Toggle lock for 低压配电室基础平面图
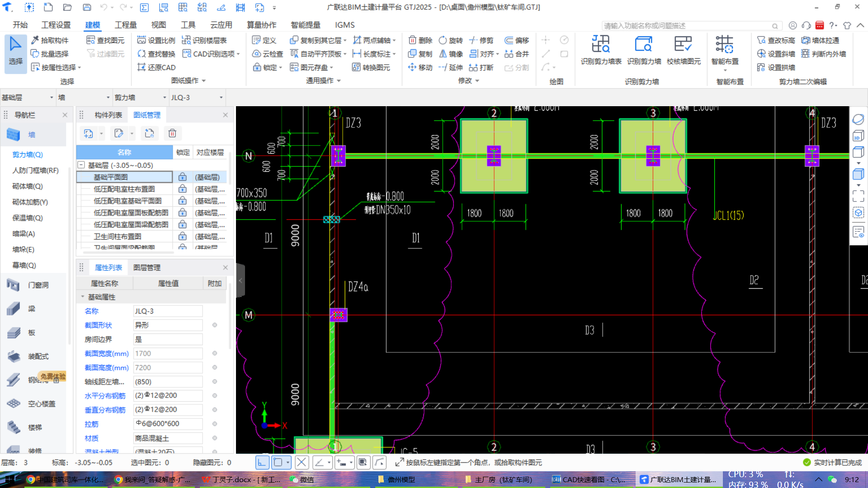Viewport: 868px width, 488px height. click(182, 201)
